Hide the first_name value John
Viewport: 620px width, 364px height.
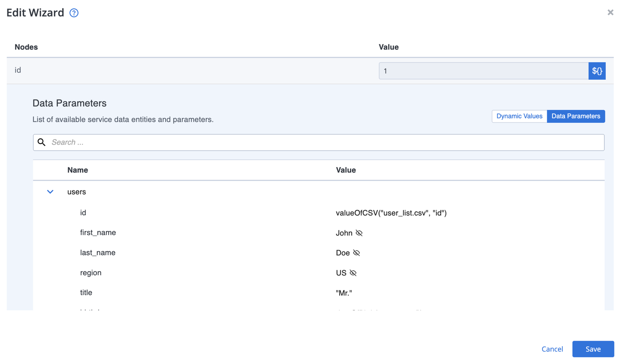359,233
